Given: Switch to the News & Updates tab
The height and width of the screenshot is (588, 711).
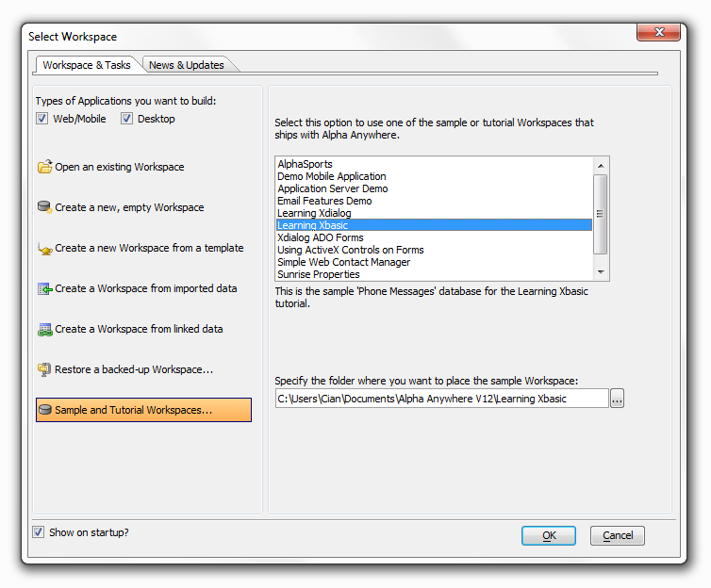Looking at the screenshot, I should tap(187, 65).
